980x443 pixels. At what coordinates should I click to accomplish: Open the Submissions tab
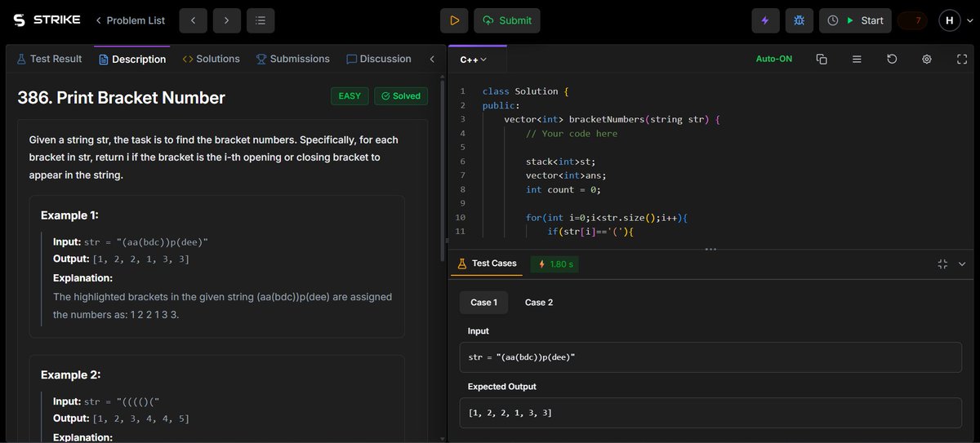pos(293,59)
